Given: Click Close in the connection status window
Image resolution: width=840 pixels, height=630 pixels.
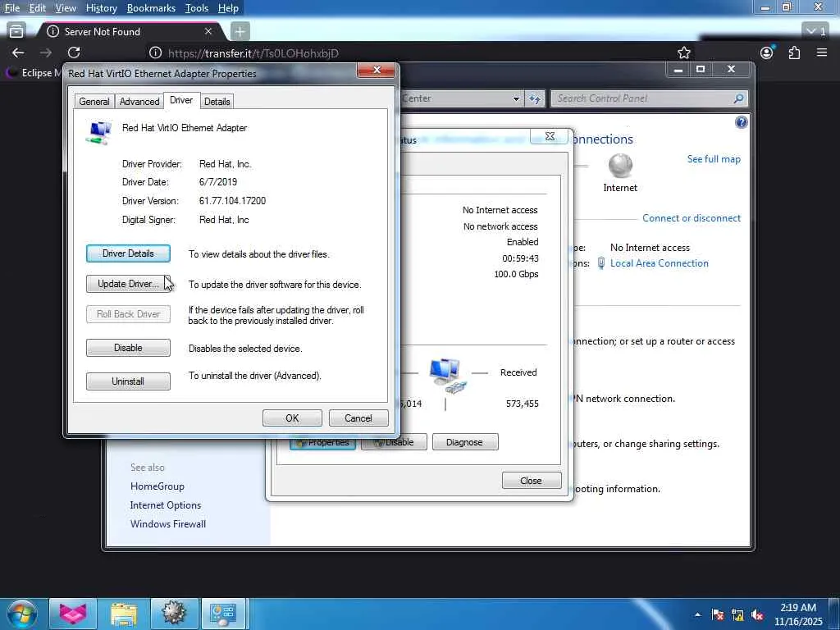Looking at the screenshot, I should [x=532, y=481].
